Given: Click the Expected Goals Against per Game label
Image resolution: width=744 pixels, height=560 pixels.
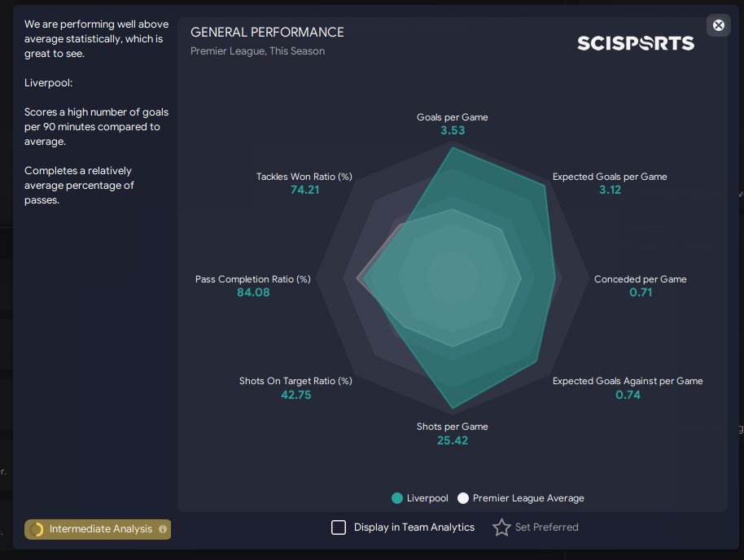Looking at the screenshot, I should click(x=628, y=381).
